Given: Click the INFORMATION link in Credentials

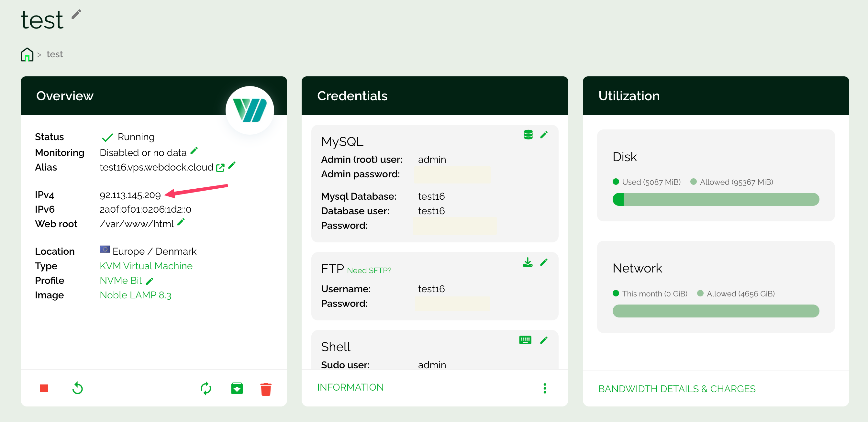Looking at the screenshot, I should [350, 387].
